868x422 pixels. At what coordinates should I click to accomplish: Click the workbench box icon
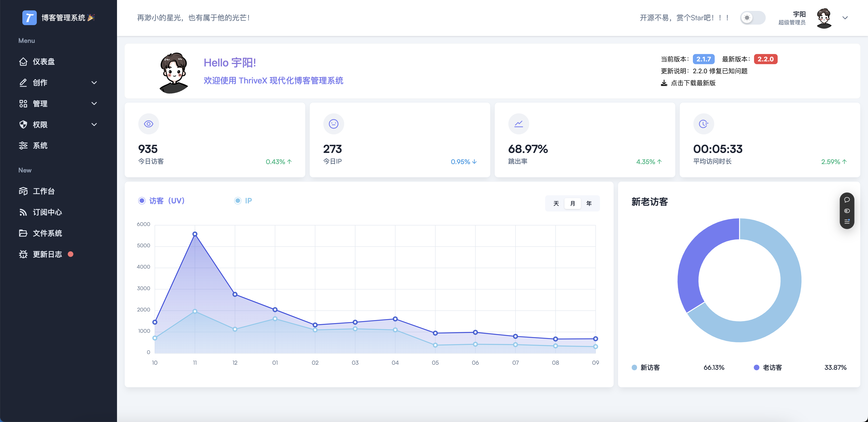pyautogui.click(x=23, y=191)
